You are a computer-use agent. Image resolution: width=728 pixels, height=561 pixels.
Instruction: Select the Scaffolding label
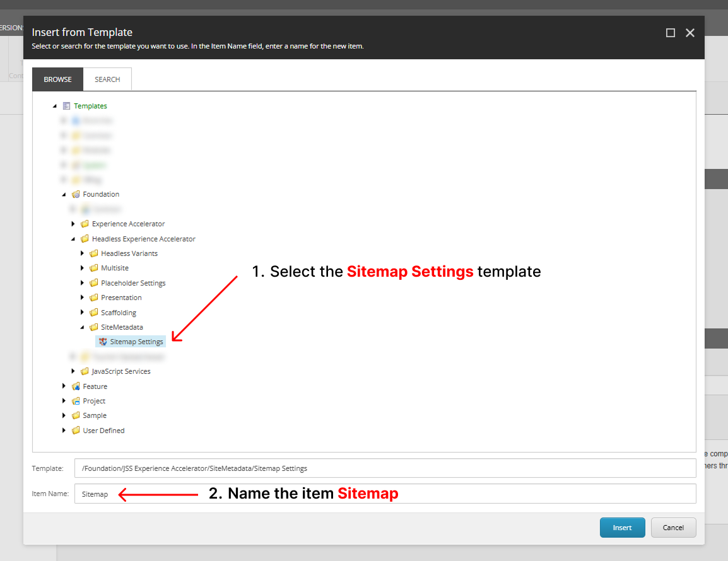pyautogui.click(x=119, y=312)
